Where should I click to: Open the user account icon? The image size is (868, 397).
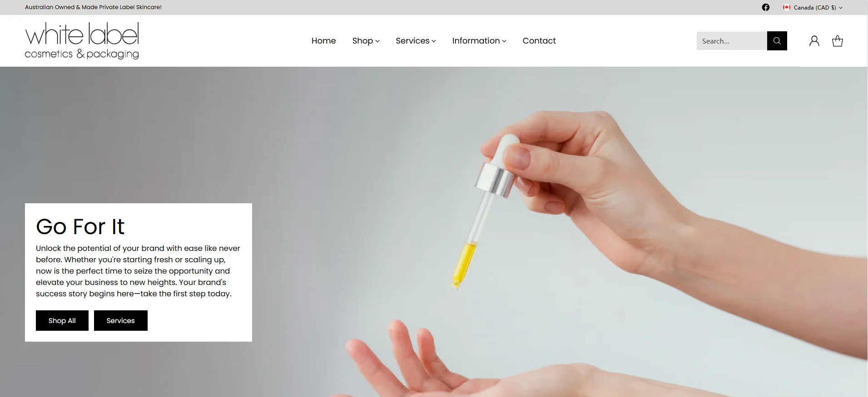[x=814, y=41]
